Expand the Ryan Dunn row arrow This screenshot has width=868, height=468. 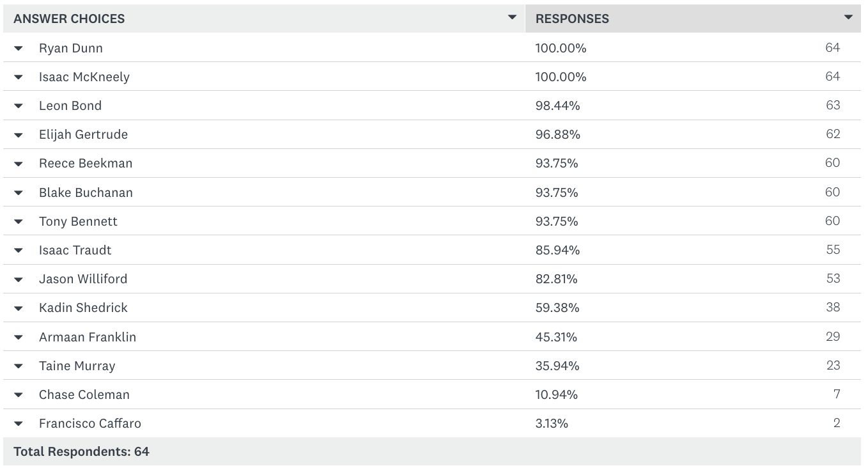(x=19, y=49)
